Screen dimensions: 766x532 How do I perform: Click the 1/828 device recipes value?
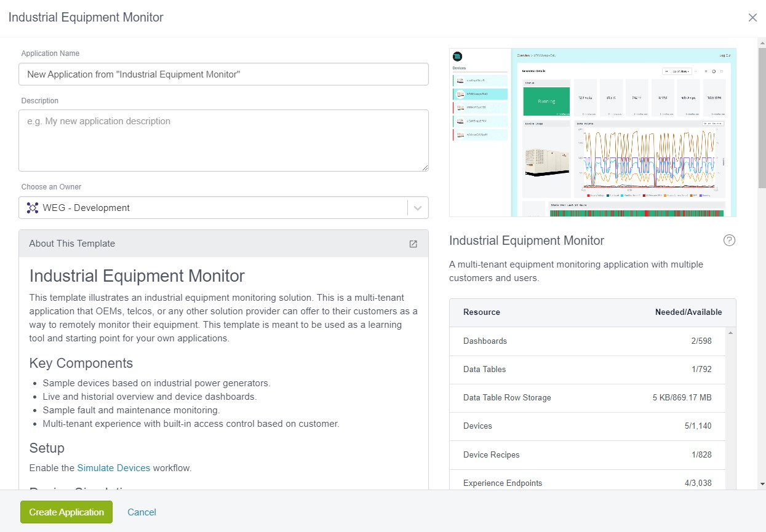tap(701, 455)
